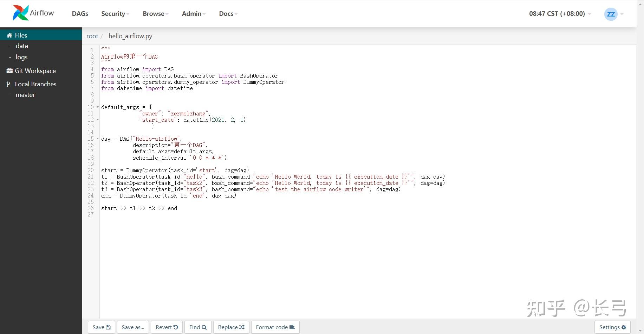Revert unsaved changes
The image size is (644, 334).
tap(166, 327)
